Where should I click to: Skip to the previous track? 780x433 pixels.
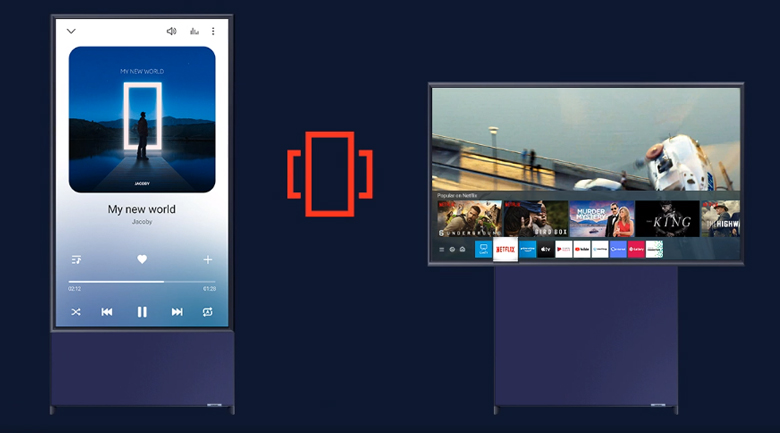[x=107, y=312]
